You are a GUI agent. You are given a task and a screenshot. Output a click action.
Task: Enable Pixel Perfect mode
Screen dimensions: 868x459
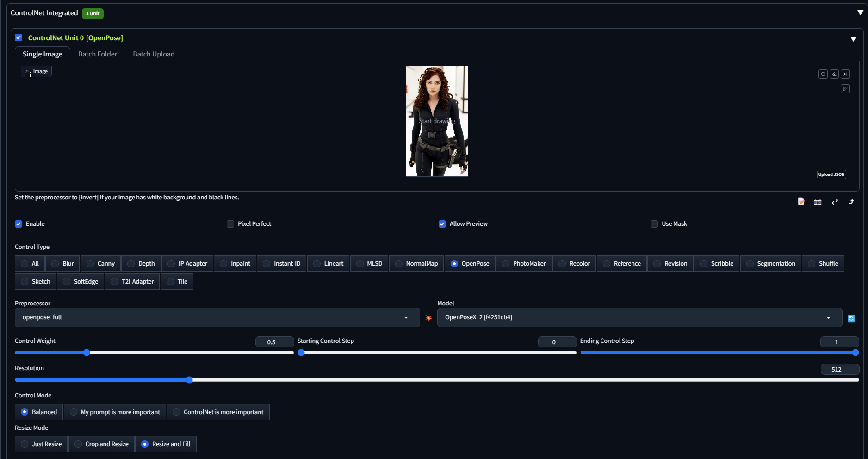[x=230, y=223]
